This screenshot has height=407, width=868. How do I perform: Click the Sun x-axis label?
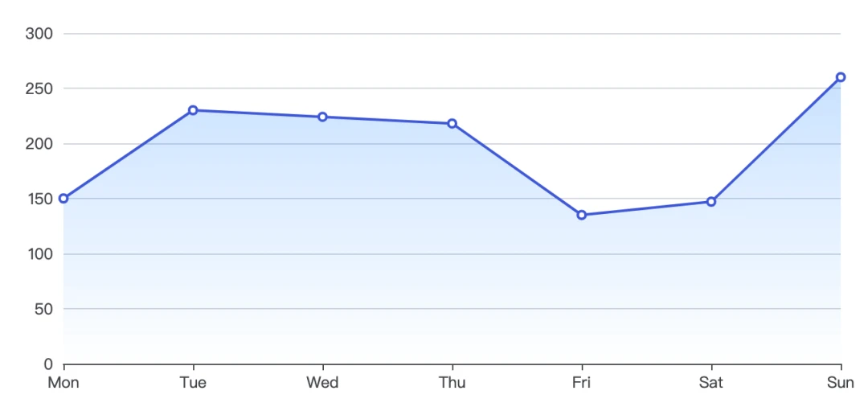coord(841,383)
